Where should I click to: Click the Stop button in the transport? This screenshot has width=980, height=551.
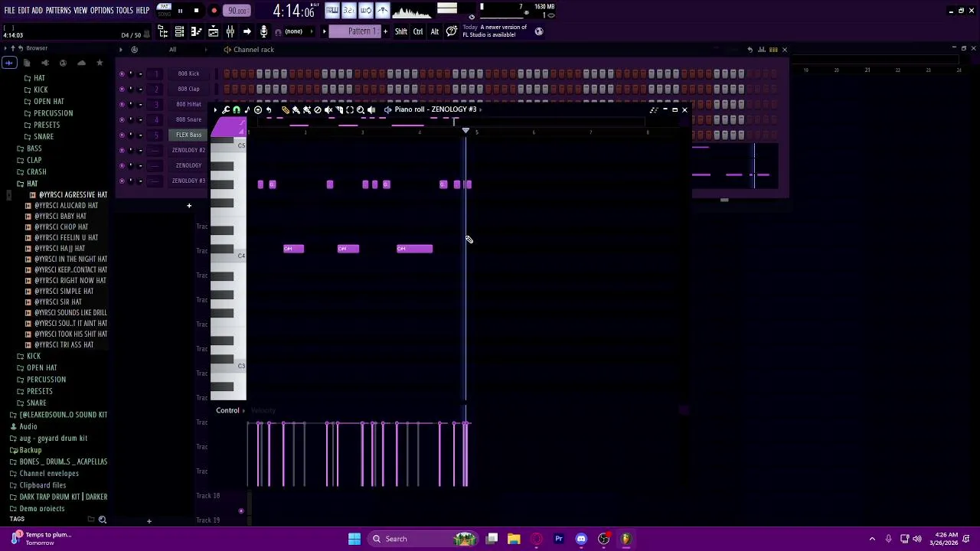(196, 11)
